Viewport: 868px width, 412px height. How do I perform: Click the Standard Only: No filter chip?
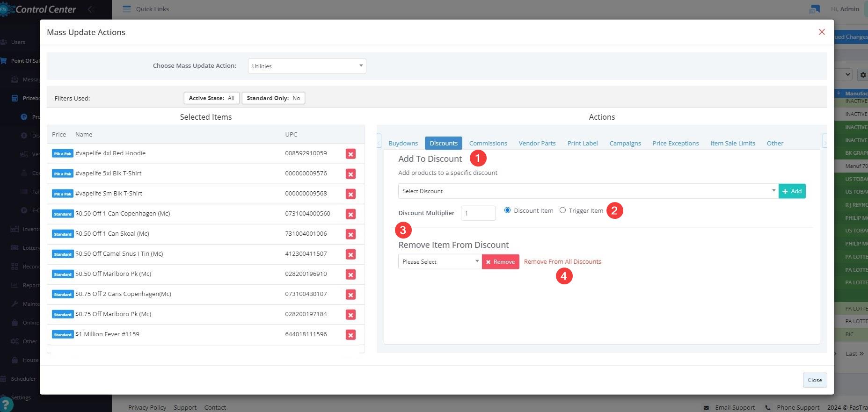273,98
